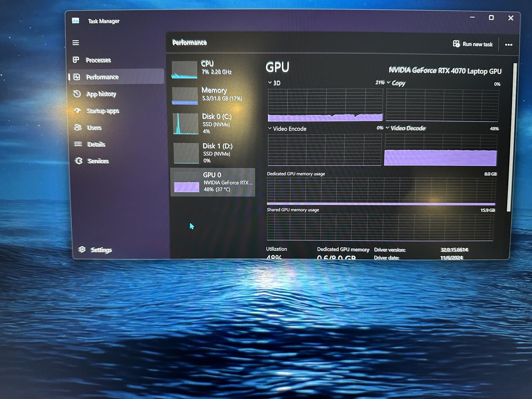Go to the Details page
The width and height of the screenshot is (532, 399).
[117, 144]
